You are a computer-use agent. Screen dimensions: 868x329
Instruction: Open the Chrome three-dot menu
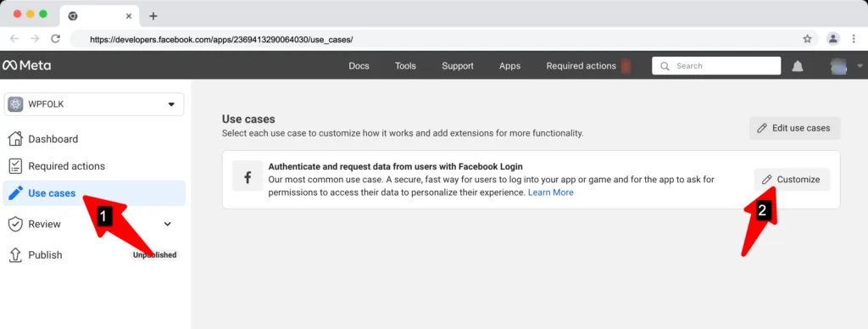(x=854, y=39)
